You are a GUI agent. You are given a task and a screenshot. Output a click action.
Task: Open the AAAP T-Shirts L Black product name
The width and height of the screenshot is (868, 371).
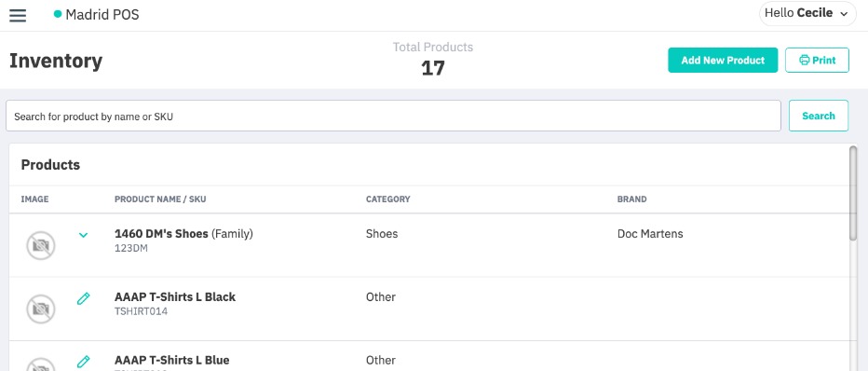(x=175, y=296)
